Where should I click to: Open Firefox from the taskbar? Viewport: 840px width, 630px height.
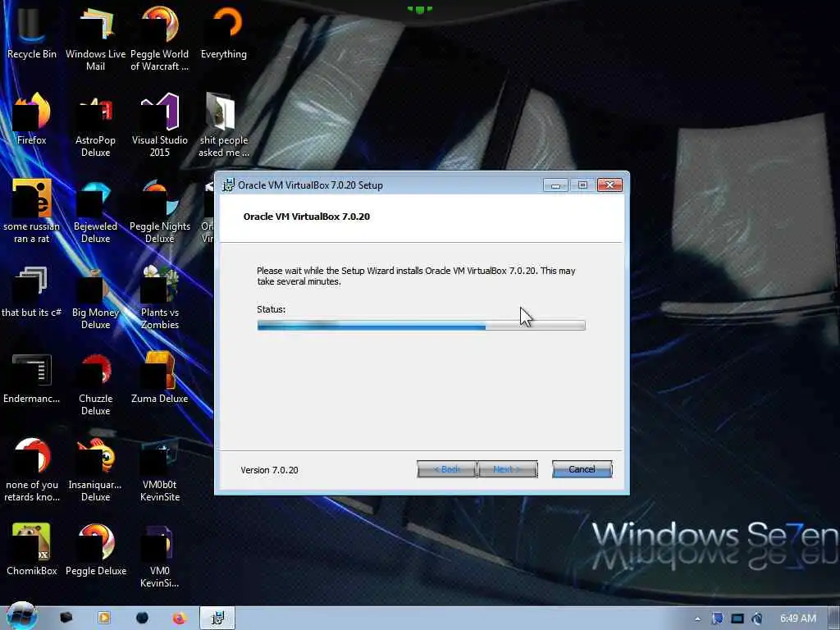(179, 619)
